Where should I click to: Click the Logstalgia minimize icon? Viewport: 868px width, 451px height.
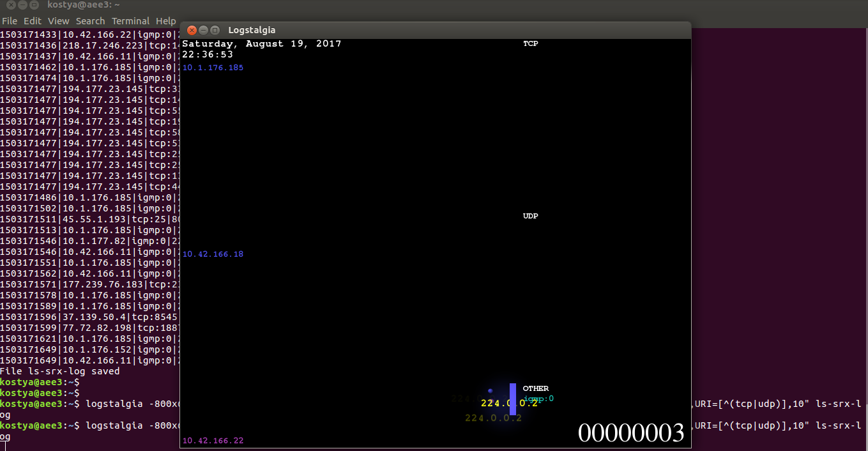point(202,30)
